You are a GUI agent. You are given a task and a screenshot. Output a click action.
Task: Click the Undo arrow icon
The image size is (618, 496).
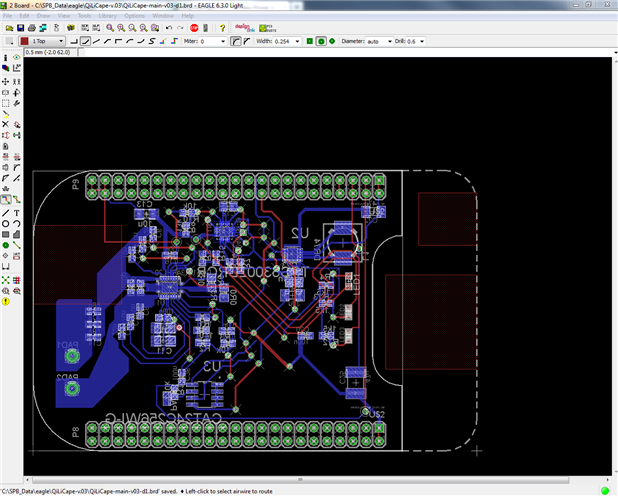click(x=167, y=28)
